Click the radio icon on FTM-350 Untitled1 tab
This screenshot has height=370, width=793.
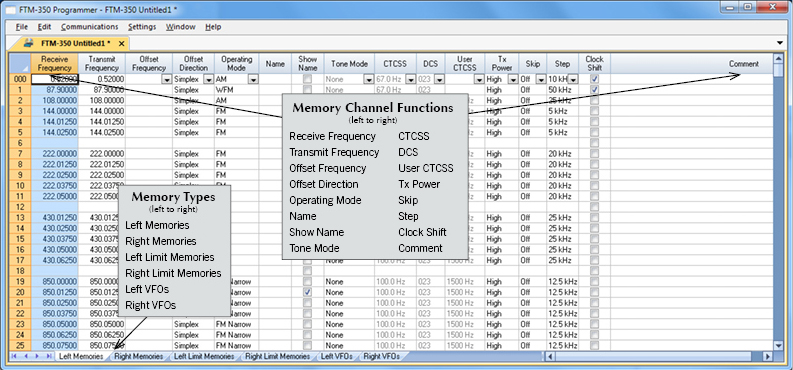click(29, 42)
